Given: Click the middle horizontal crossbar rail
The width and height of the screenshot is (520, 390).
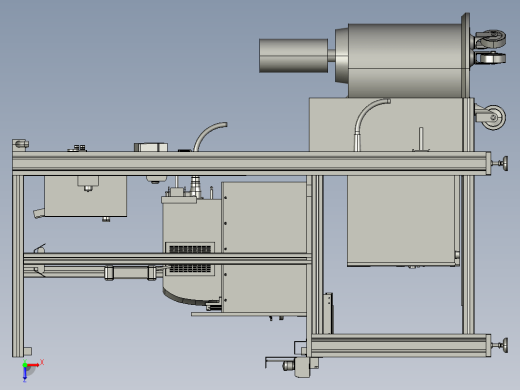Looking at the screenshot, I should [x=167, y=259].
